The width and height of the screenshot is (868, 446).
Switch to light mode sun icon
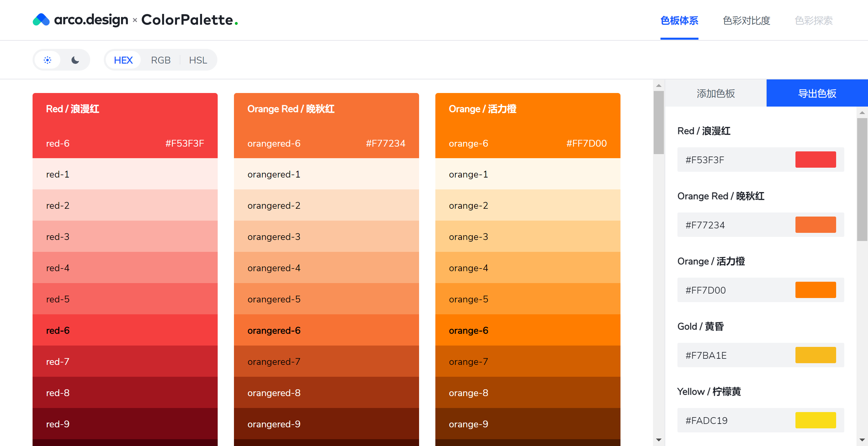point(47,60)
